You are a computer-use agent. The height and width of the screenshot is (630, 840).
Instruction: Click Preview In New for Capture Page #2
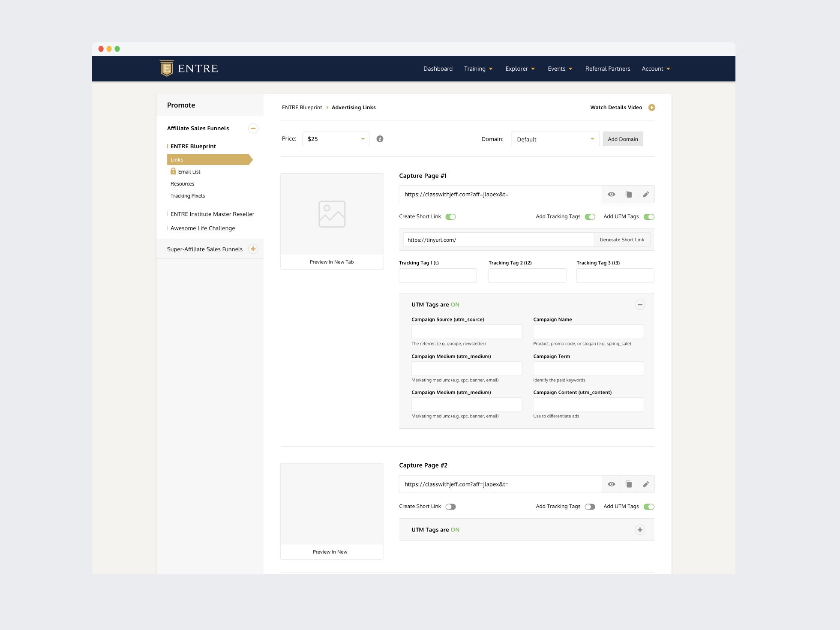pos(330,552)
